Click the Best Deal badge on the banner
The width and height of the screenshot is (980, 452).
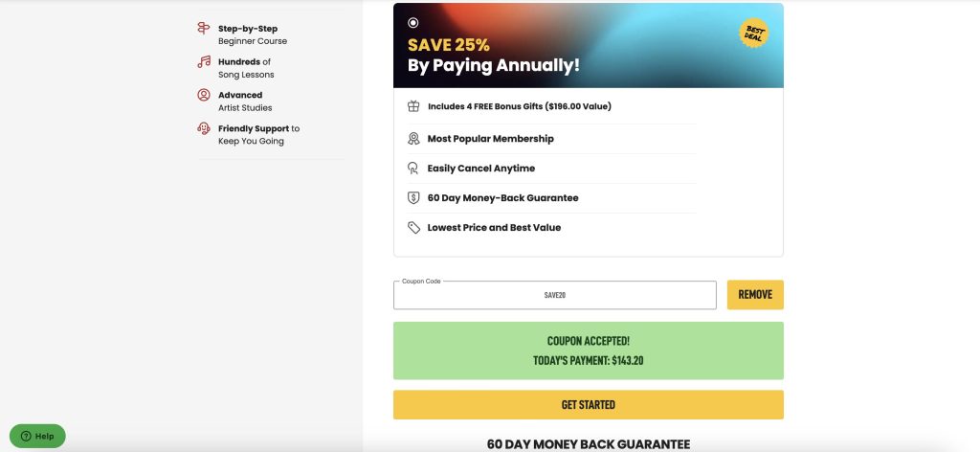coord(754,33)
